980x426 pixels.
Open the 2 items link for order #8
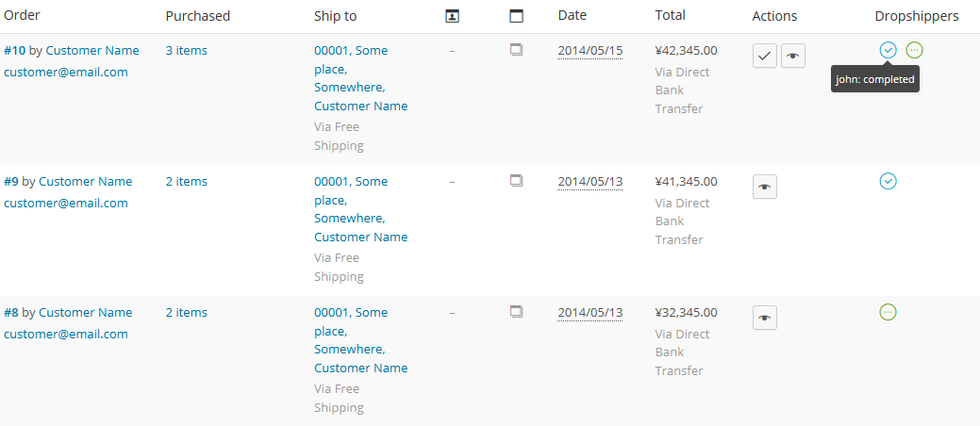(x=186, y=312)
